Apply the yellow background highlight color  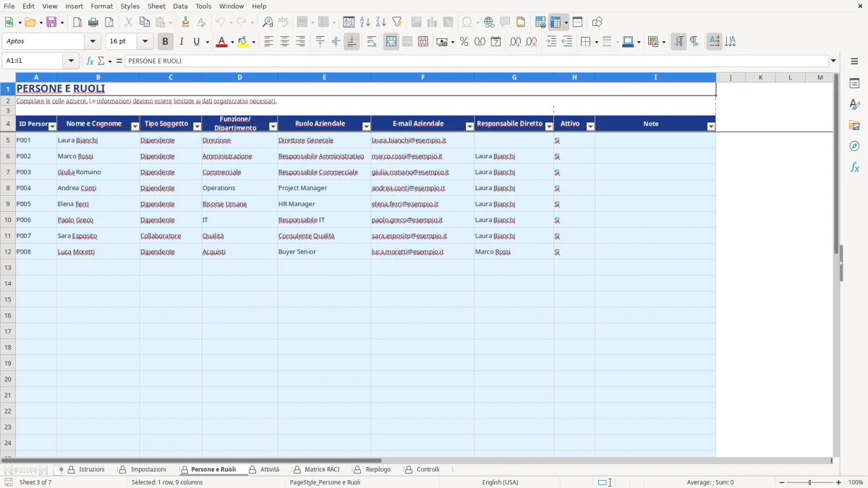click(242, 42)
